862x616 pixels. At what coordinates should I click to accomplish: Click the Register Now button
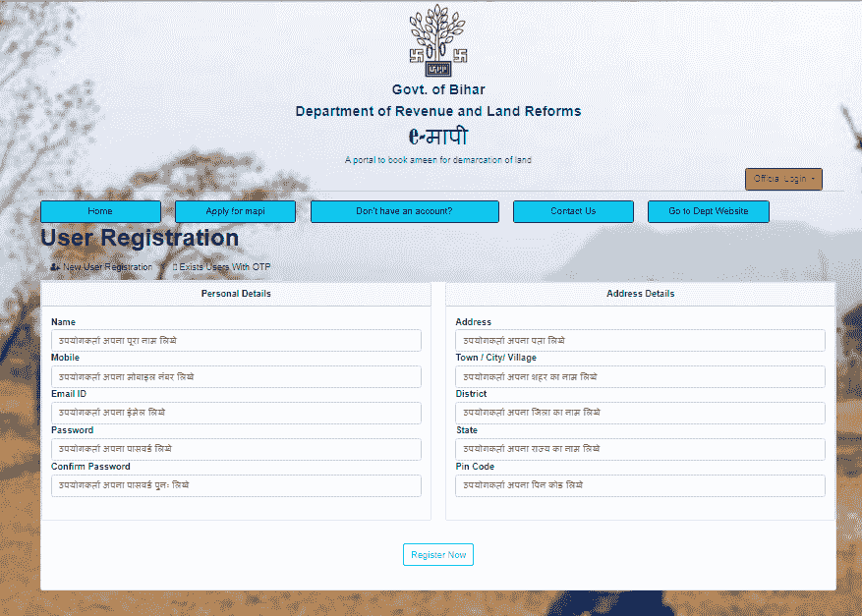[x=438, y=554]
